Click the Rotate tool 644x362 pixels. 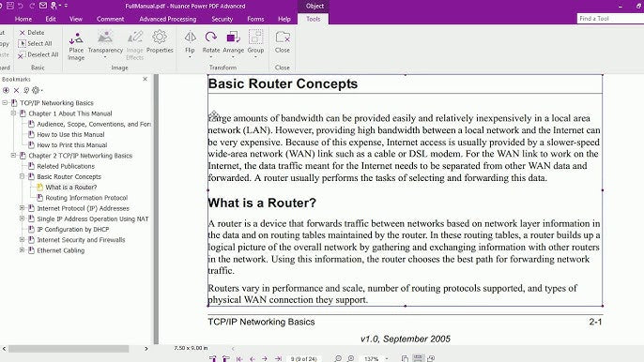211,42
